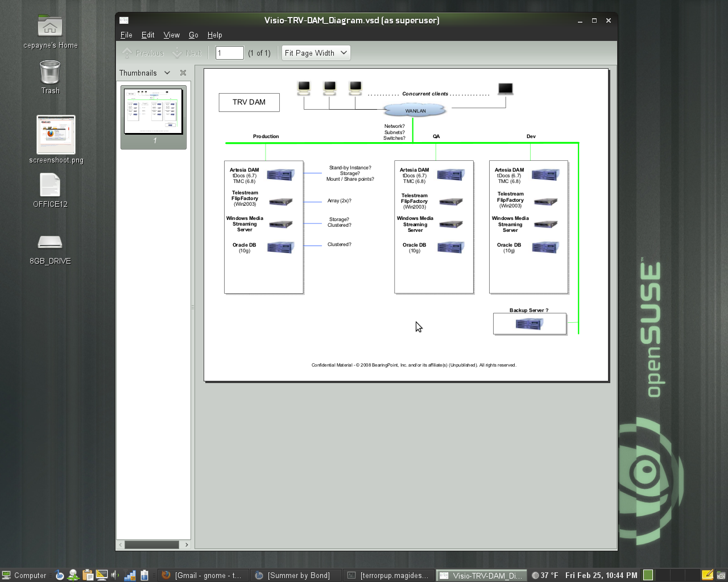The image size is (728, 582).
Task: Open the clipboard manager panel icon
Action: click(x=88, y=575)
